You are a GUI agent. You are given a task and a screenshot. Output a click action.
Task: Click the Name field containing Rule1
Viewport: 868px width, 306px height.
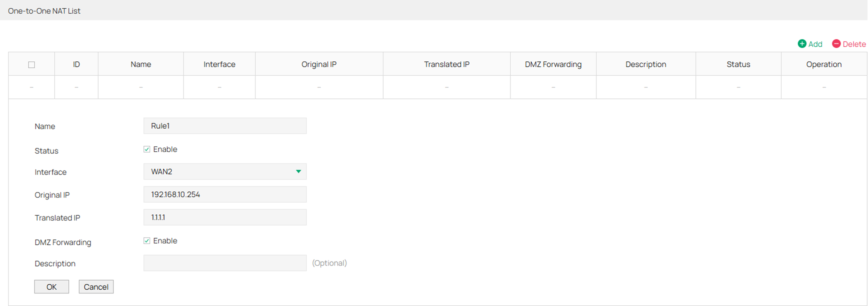pos(225,126)
